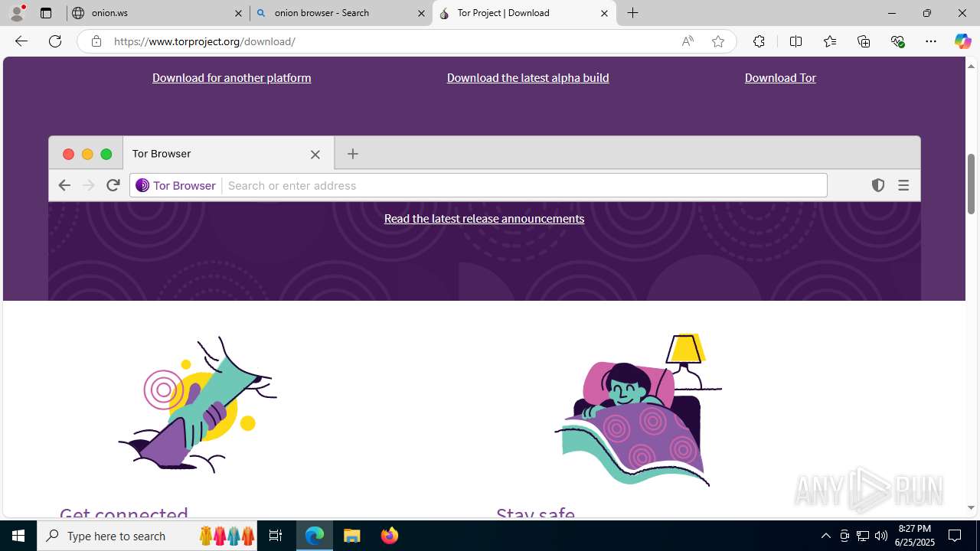This screenshot has width=980, height=551.
Task: Refresh the current page
Action: click(55, 41)
